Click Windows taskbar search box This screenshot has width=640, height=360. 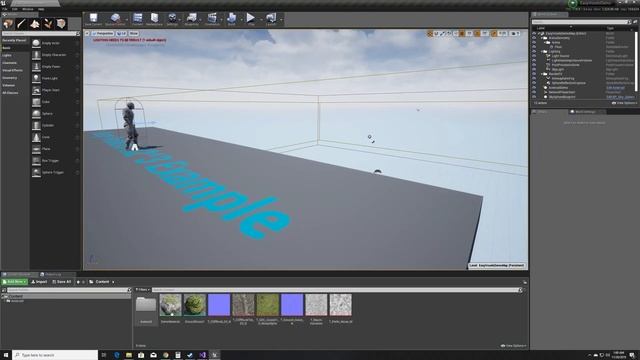click(55, 355)
